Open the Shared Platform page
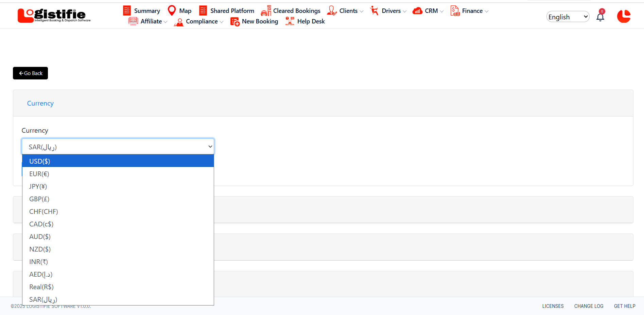The height and width of the screenshot is (315, 644). click(232, 11)
